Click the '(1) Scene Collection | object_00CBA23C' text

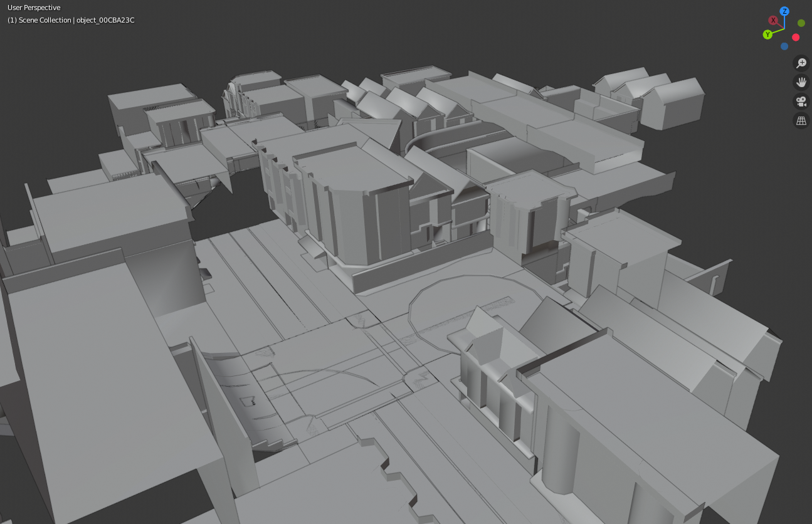click(71, 20)
